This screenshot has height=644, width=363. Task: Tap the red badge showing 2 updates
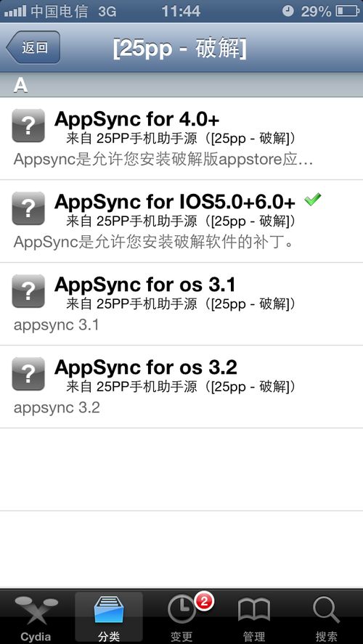tap(205, 602)
